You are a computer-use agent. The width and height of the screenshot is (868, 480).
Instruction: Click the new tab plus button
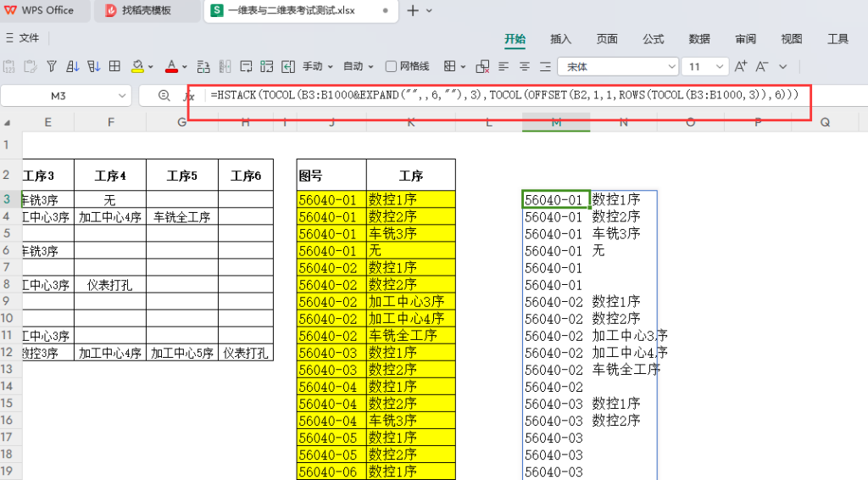click(x=413, y=10)
